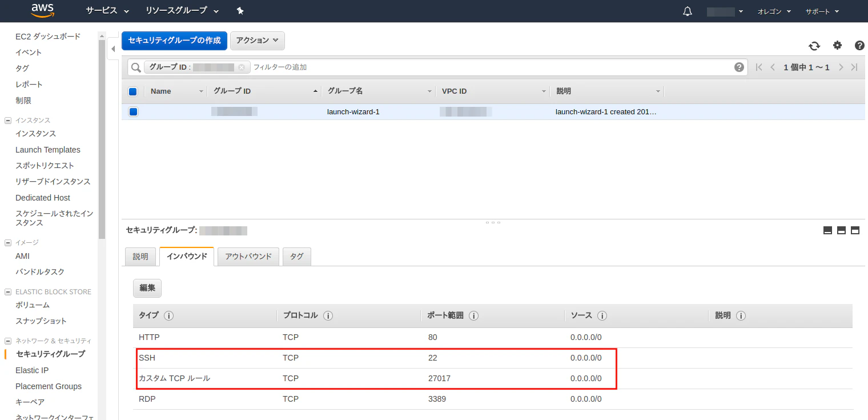Click the filter search magnifier icon
868x420 pixels.
(136, 67)
